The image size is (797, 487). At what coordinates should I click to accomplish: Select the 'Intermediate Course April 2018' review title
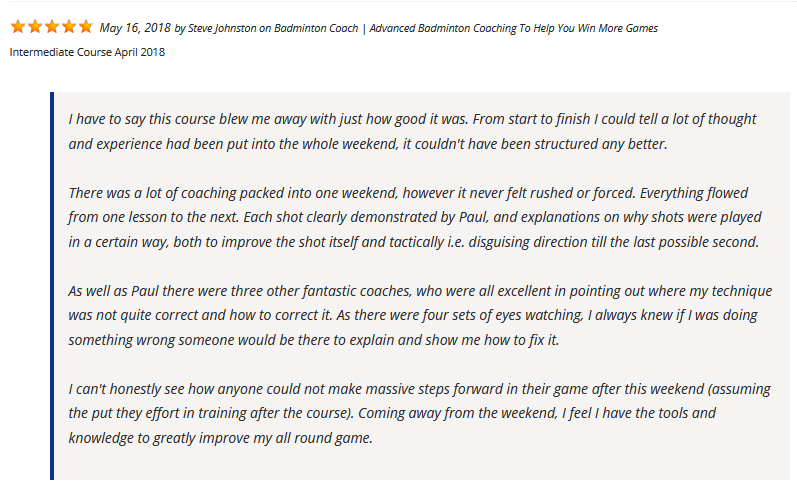pos(87,52)
